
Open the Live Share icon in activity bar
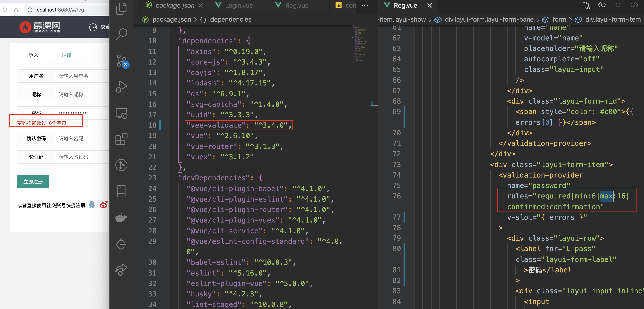point(121,270)
